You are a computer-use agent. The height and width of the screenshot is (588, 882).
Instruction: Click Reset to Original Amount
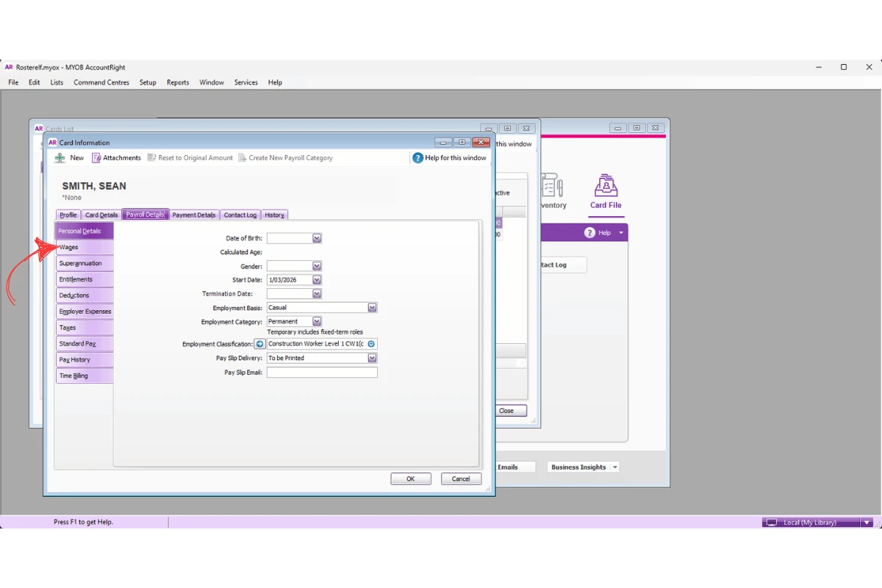click(190, 158)
